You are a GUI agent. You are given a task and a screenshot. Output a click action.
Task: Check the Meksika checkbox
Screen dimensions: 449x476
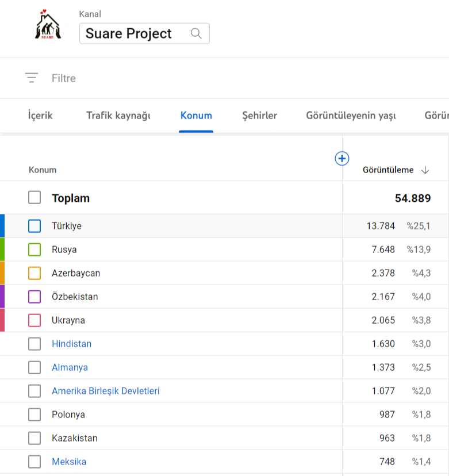tap(34, 462)
